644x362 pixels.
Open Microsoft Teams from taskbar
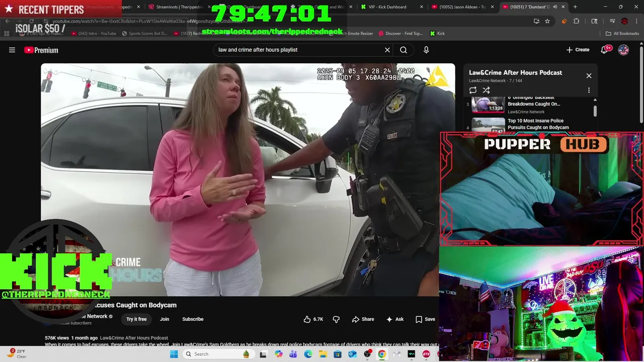tap(293, 354)
